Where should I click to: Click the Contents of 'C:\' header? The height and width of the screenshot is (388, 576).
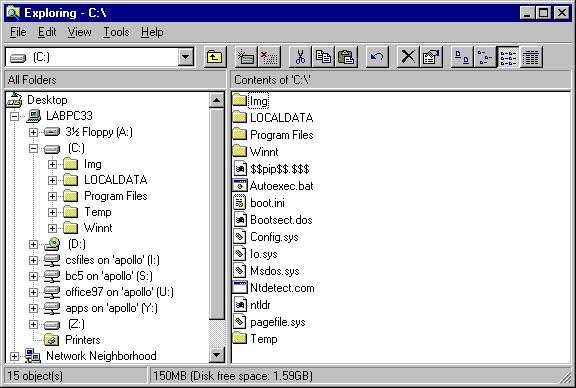(x=400, y=80)
